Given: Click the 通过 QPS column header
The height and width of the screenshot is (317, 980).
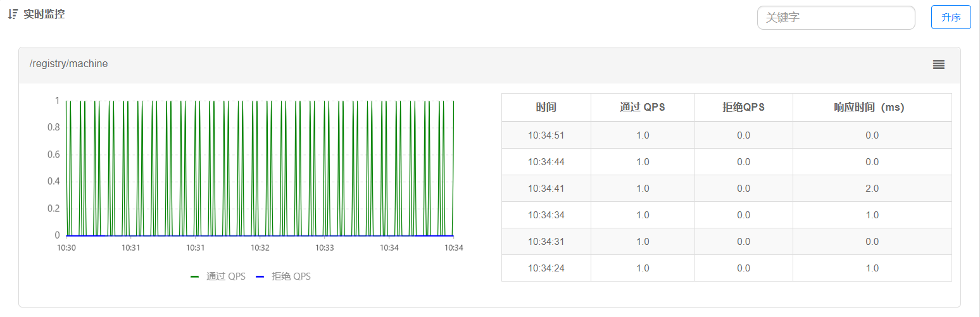Looking at the screenshot, I should click(x=642, y=108).
